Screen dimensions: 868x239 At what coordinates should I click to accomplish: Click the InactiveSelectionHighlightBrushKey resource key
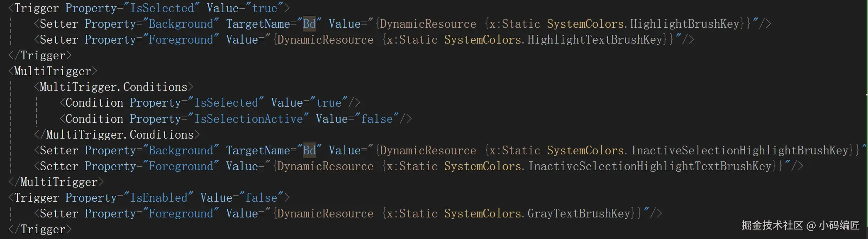tap(739, 151)
